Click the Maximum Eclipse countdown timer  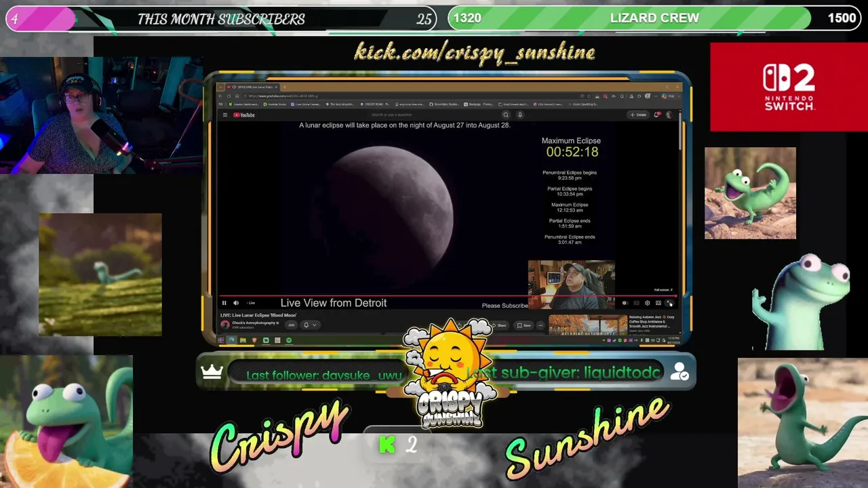pos(572,152)
